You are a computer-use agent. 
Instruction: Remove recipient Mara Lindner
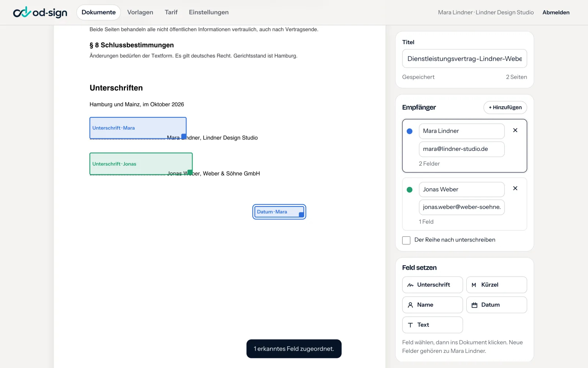[x=515, y=130]
